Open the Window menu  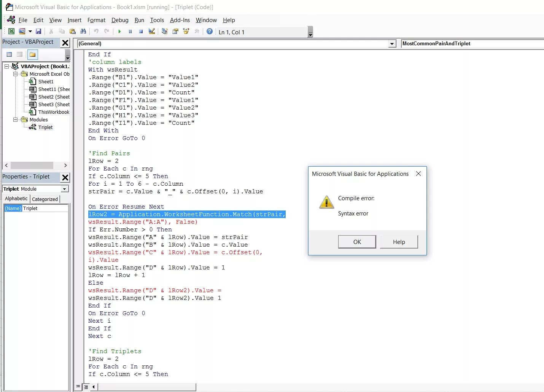[x=206, y=20]
